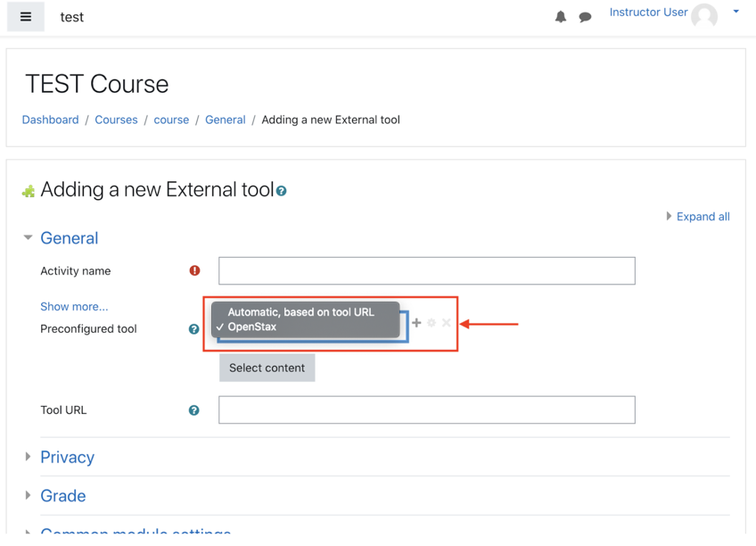Click the help icon beside Preconfigured tool
Viewport: 756px width, 546px height.
193,328
